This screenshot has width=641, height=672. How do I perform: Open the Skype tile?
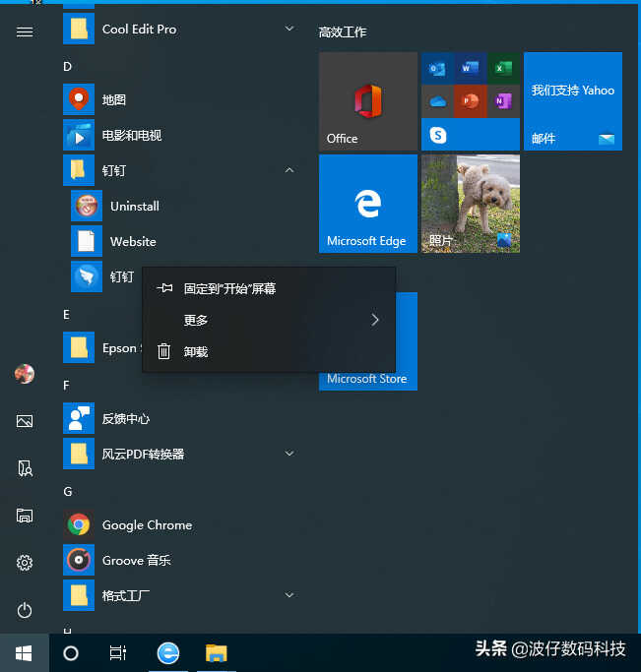438,135
